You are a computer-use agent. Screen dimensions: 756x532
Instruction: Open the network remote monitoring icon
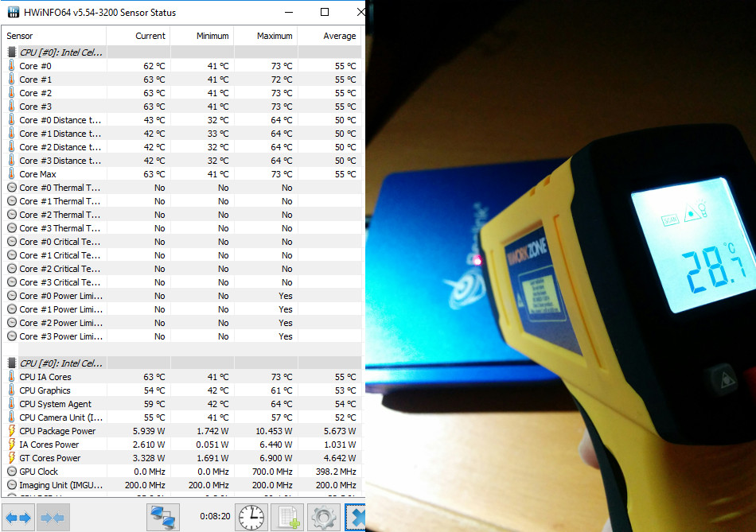coord(163,518)
